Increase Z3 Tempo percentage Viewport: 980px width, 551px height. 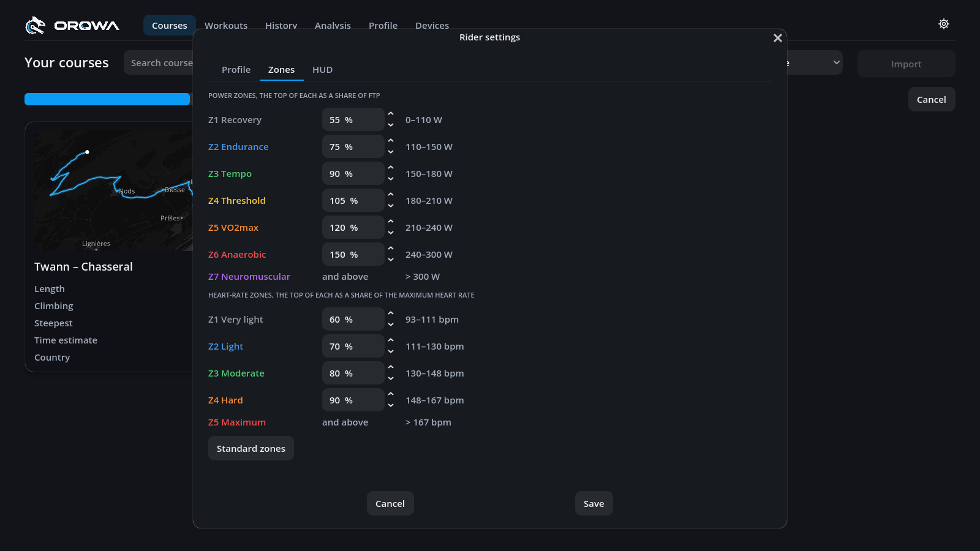pos(391,168)
